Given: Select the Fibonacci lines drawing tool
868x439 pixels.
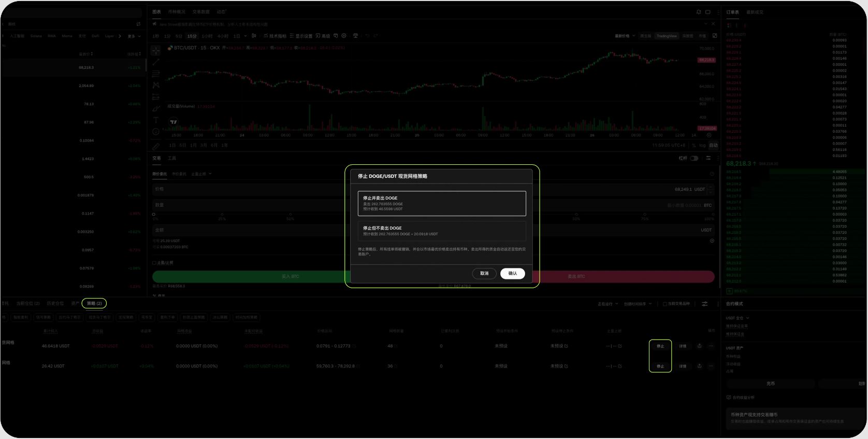Looking at the screenshot, I should pyautogui.click(x=155, y=74).
